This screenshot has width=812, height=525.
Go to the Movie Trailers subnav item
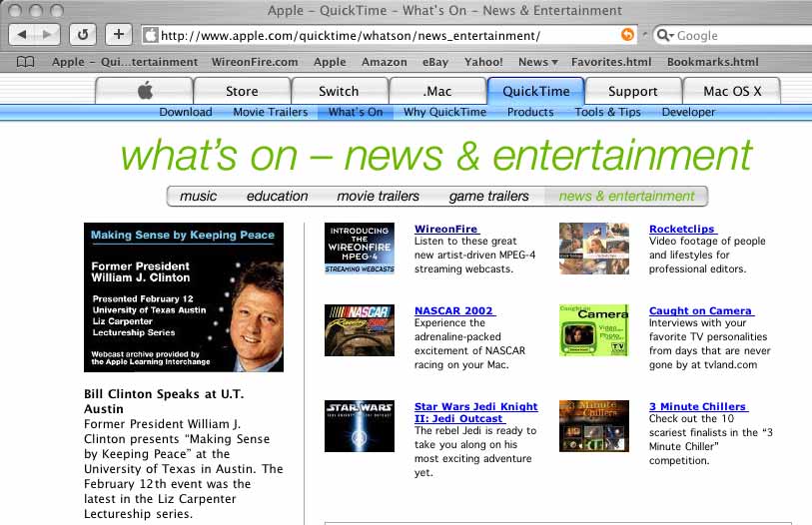(271, 112)
